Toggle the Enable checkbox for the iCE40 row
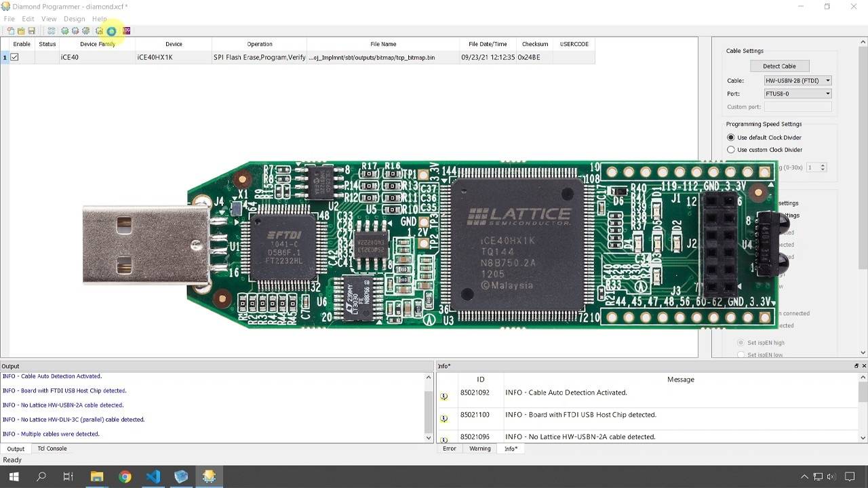This screenshot has height=488, width=868. (x=14, y=58)
